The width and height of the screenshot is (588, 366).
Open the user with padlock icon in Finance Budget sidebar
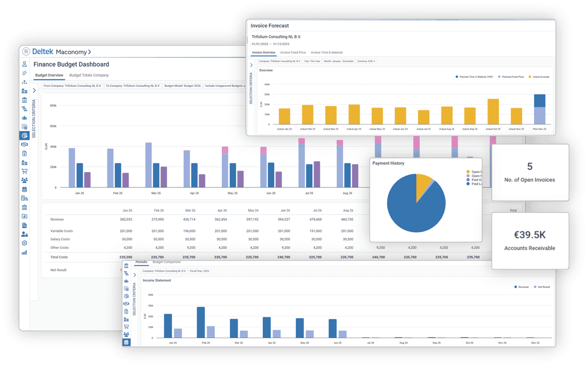[x=24, y=234]
